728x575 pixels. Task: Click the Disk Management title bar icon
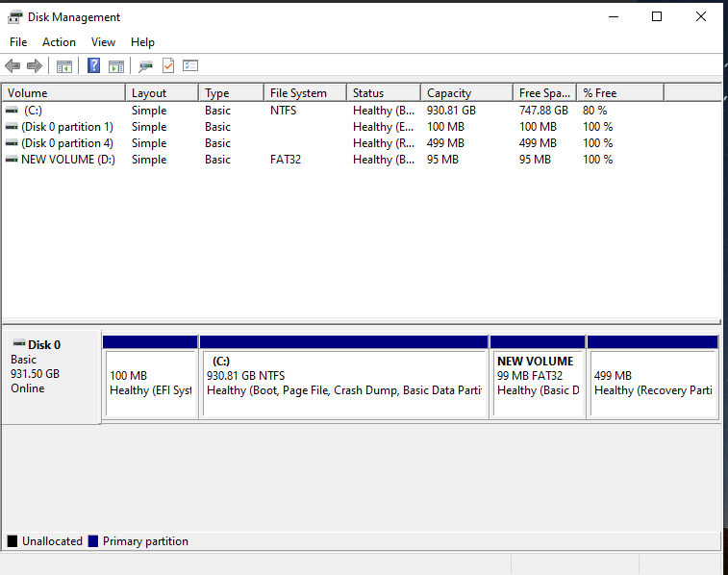(x=14, y=17)
